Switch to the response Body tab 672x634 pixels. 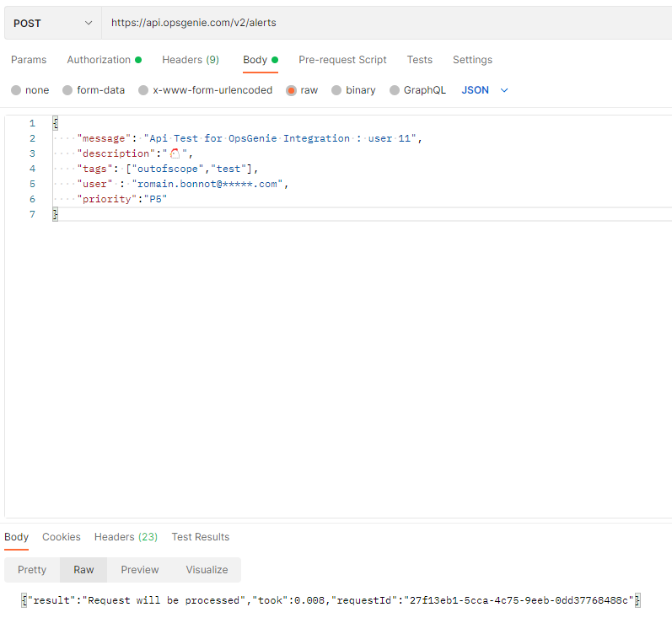click(x=16, y=537)
